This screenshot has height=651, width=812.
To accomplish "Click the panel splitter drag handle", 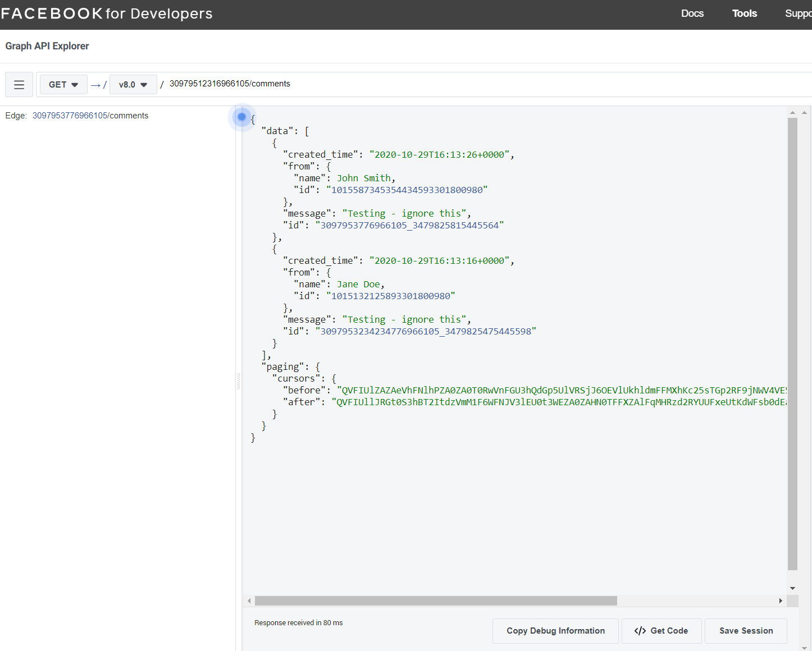I will tap(239, 381).
